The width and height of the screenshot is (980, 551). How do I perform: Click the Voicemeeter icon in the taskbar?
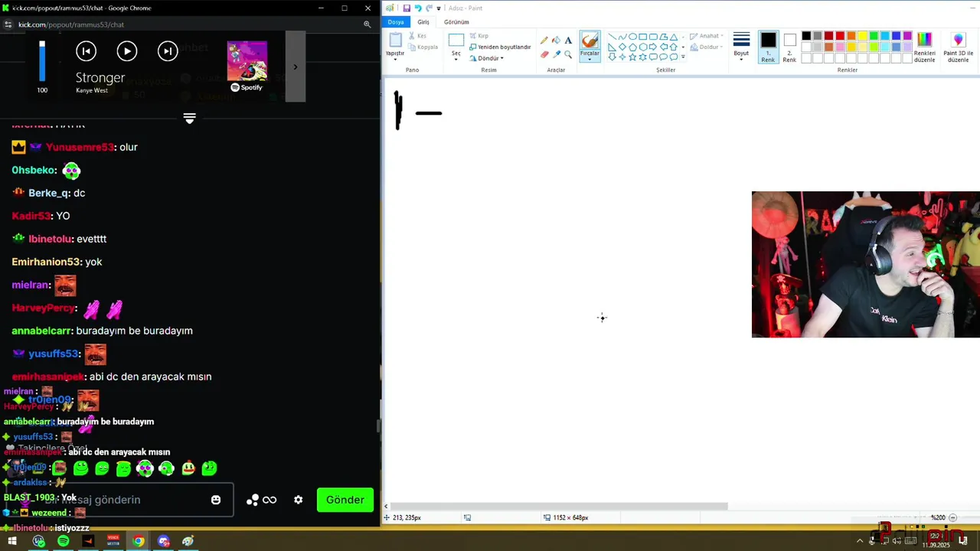click(x=113, y=541)
